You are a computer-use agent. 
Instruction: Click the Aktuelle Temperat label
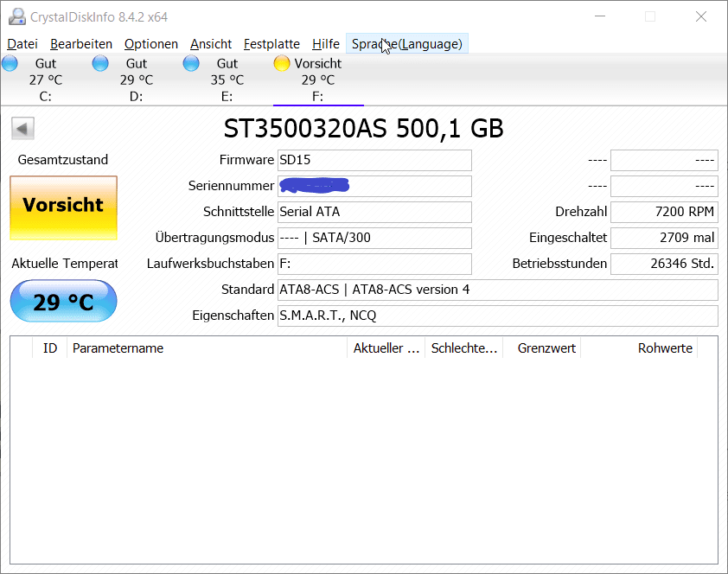pos(65,264)
